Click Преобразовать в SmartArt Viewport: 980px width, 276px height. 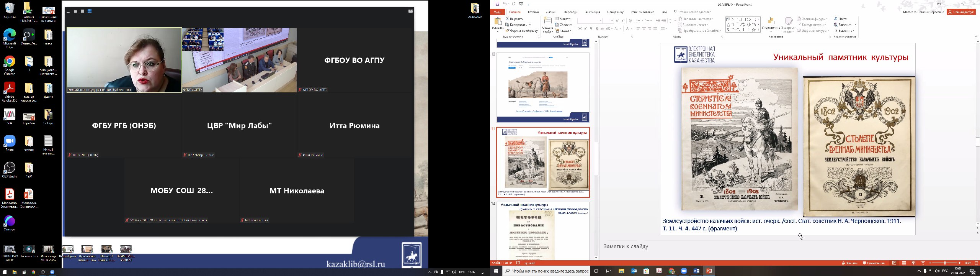[700, 31]
